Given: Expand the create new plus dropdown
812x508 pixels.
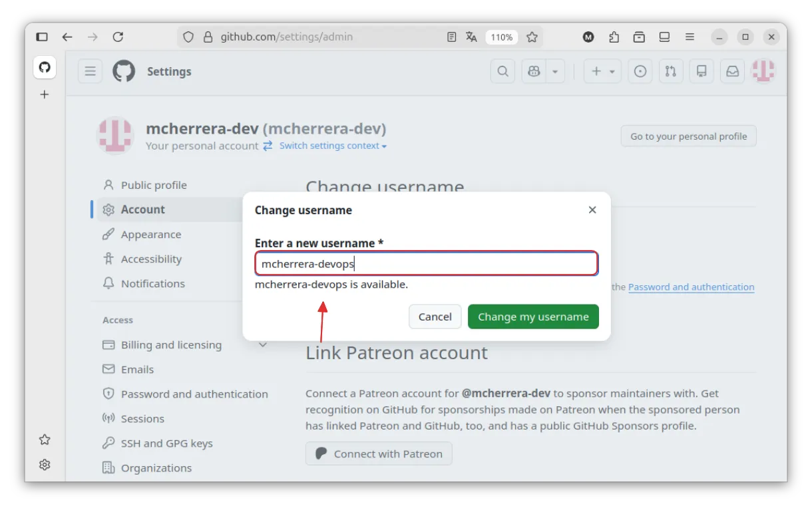Looking at the screenshot, I should tap(602, 71).
